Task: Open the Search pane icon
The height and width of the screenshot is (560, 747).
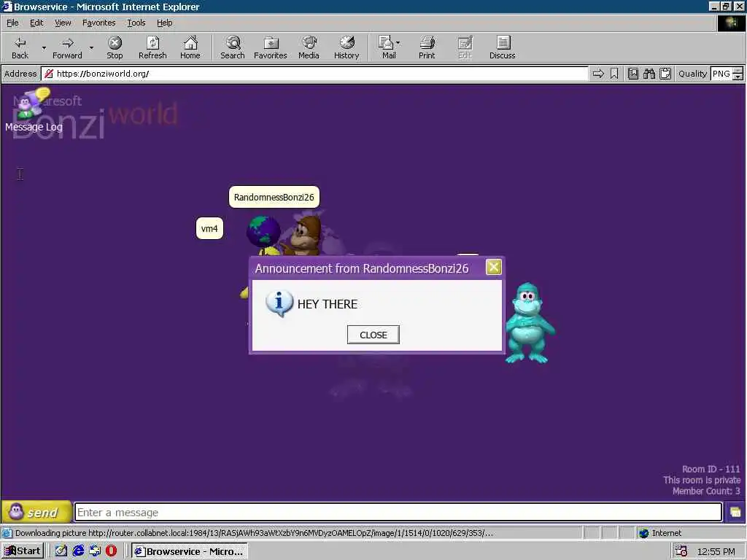Action: 233,47
